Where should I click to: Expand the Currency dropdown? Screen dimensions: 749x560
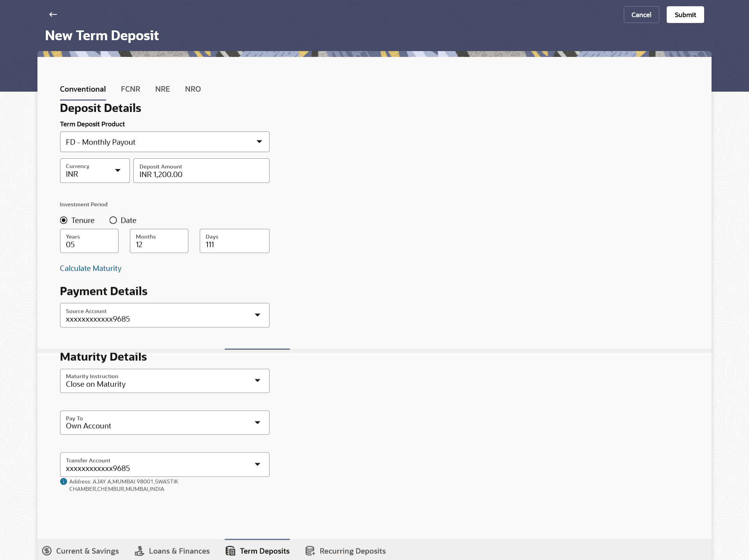[x=95, y=170]
